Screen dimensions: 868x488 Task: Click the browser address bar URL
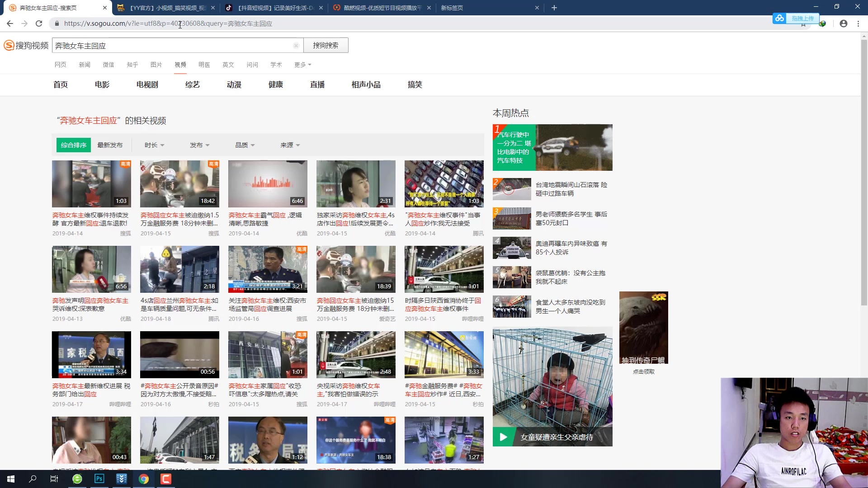[168, 23]
